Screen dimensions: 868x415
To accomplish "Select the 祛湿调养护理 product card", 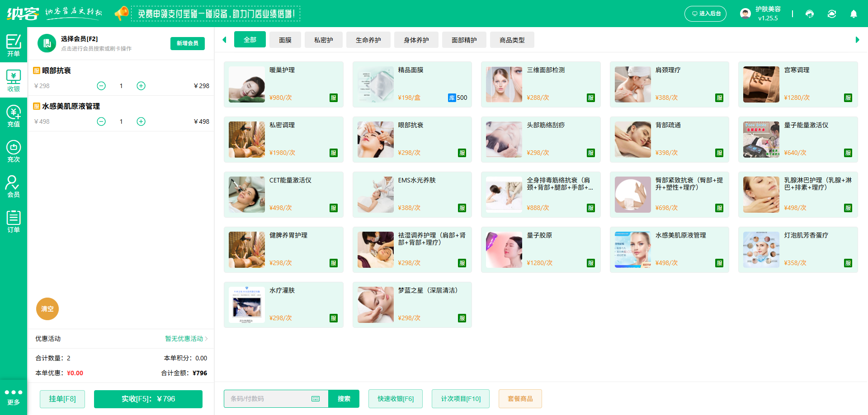I will pos(412,250).
